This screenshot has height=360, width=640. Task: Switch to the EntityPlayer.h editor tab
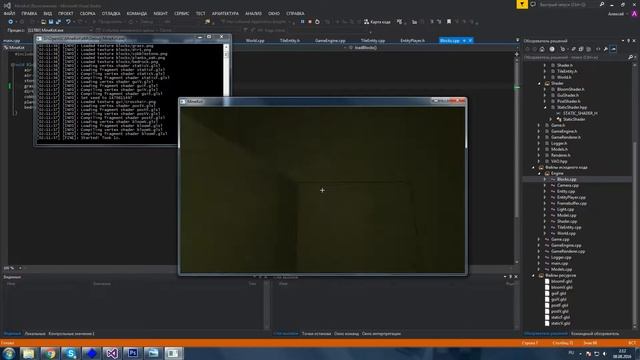(x=412, y=41)
